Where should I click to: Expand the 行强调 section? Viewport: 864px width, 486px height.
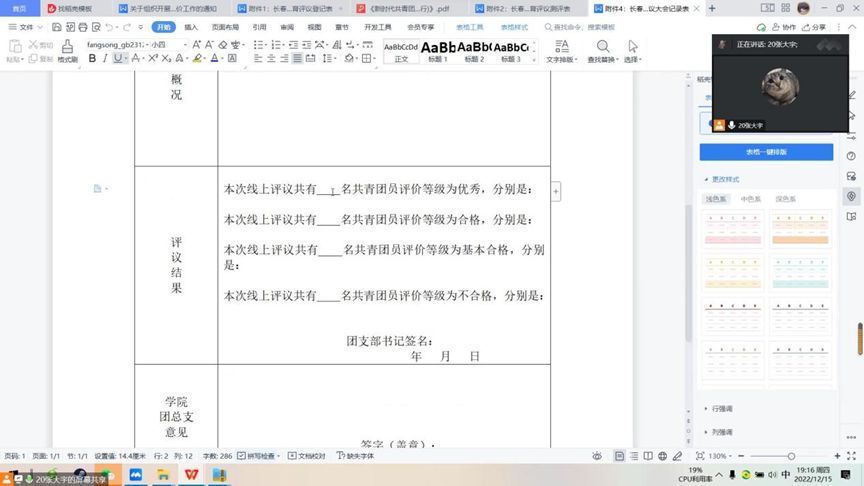click(x=719, y=409)
